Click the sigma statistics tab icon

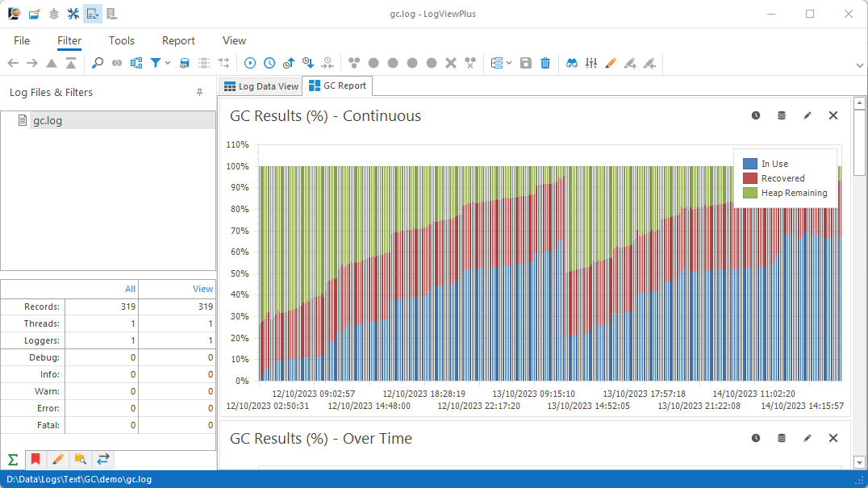(x=13, y=459)
